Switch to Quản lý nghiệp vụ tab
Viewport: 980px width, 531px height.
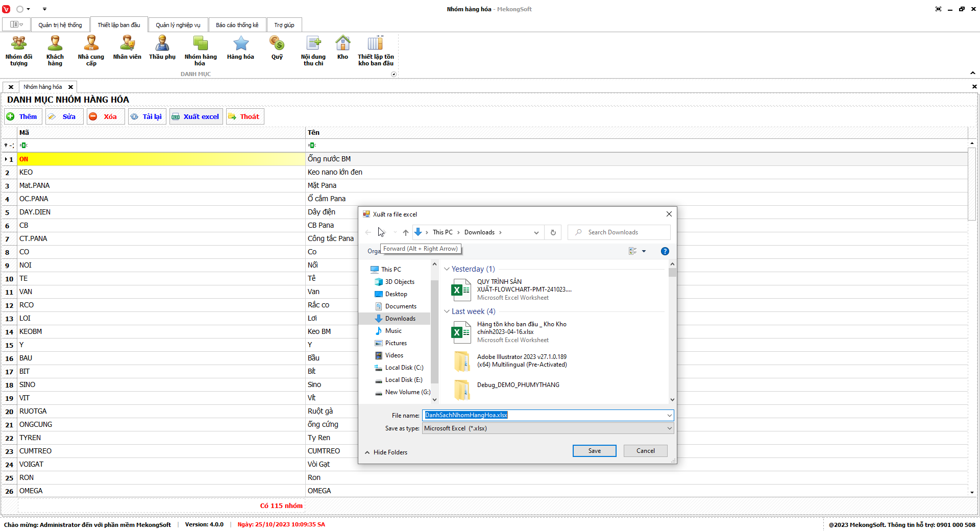click(178, 25)
